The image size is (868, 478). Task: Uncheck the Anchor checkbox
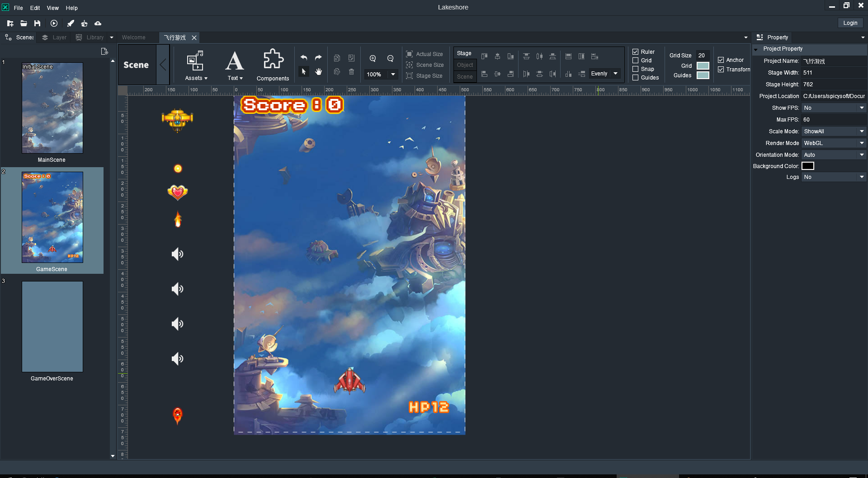tap(721, 60)
